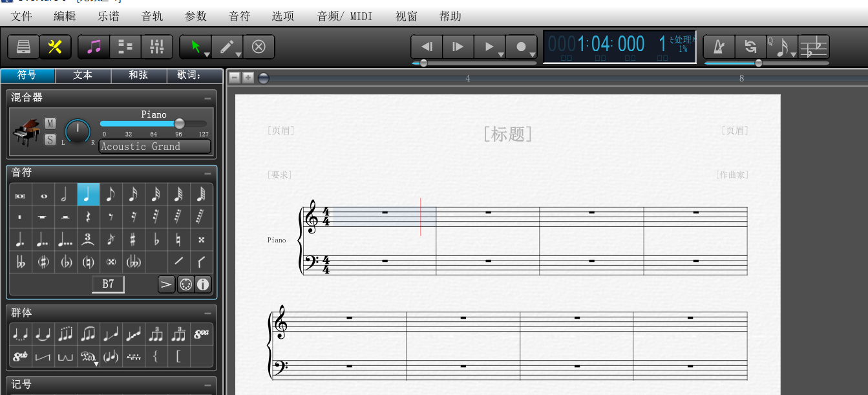The image size is (868, 395).
Task: Open the Acoustic Grand instrument selector
Action: coord(154,147)
